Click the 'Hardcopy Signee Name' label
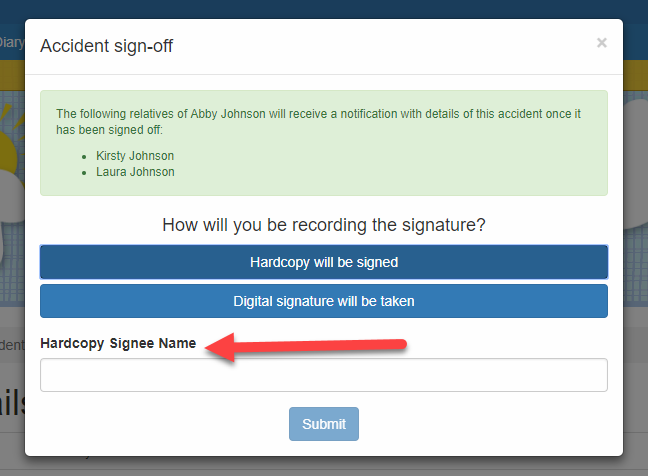Screen dimensions: 648x476 118,343
